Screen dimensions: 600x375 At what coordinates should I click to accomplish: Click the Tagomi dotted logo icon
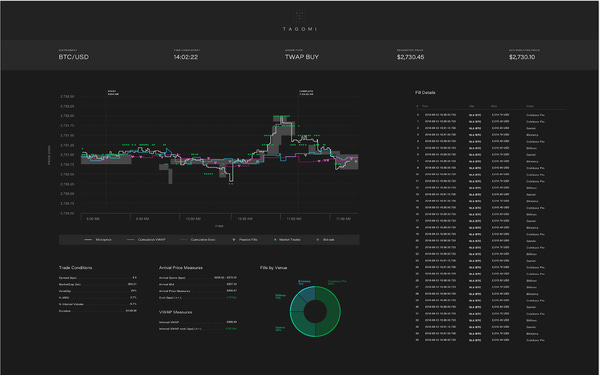pyautogui.click(x=300, y=16)
